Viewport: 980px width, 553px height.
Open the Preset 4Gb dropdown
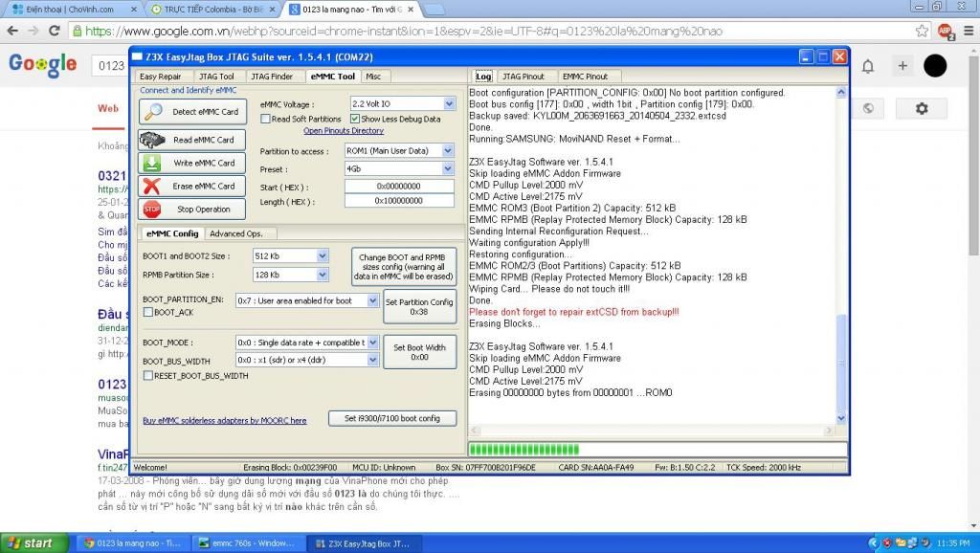click(x=448, y=168)
